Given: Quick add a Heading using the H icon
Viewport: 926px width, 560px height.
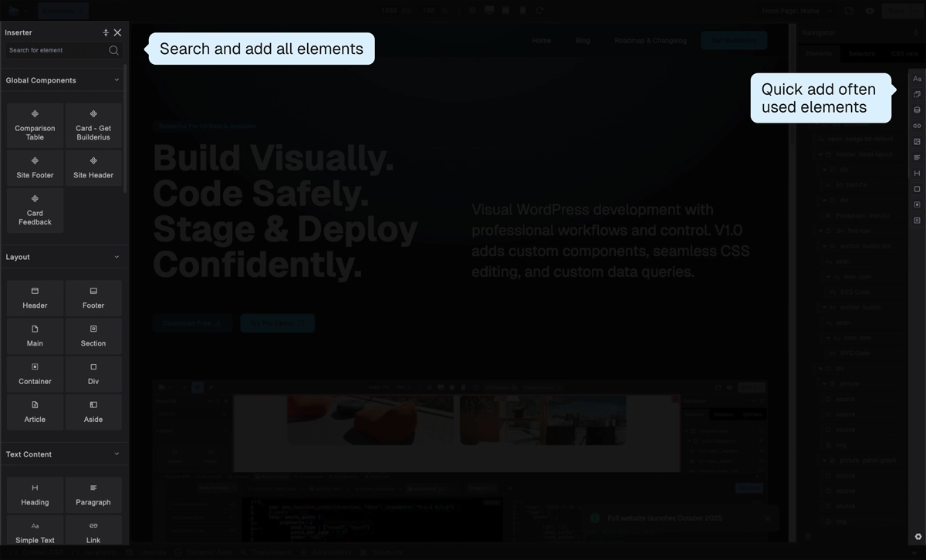Looking at the screenshot, I should [x=917, y=172].
